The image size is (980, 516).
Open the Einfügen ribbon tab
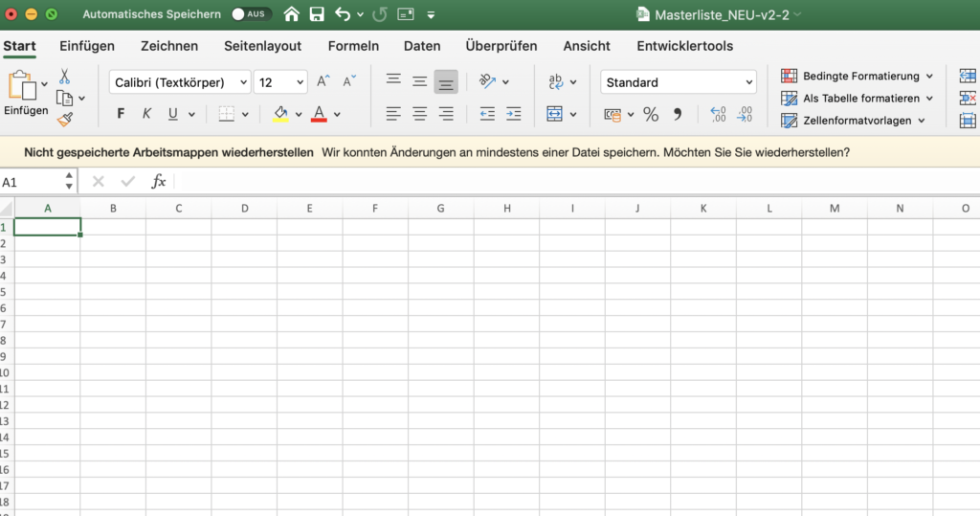point(87,46)
